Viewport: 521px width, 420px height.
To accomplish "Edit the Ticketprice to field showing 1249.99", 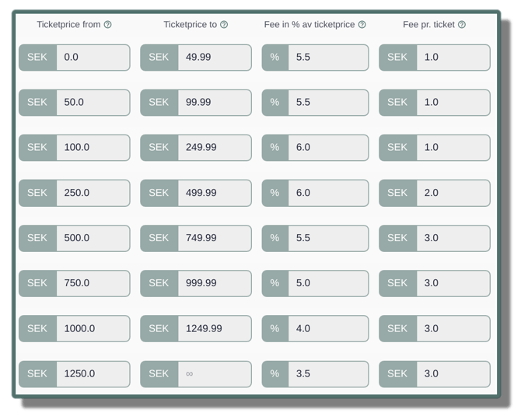I will (213, 328).
